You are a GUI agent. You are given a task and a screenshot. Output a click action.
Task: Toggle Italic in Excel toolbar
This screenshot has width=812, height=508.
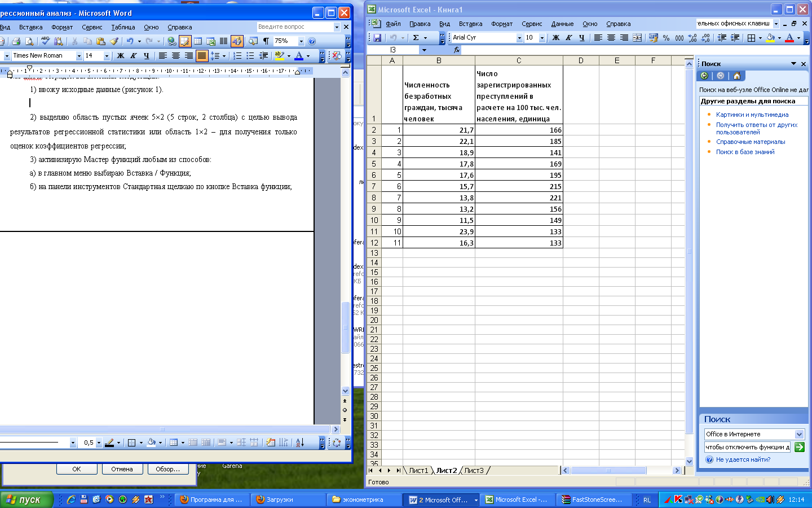tap(569, 38)
